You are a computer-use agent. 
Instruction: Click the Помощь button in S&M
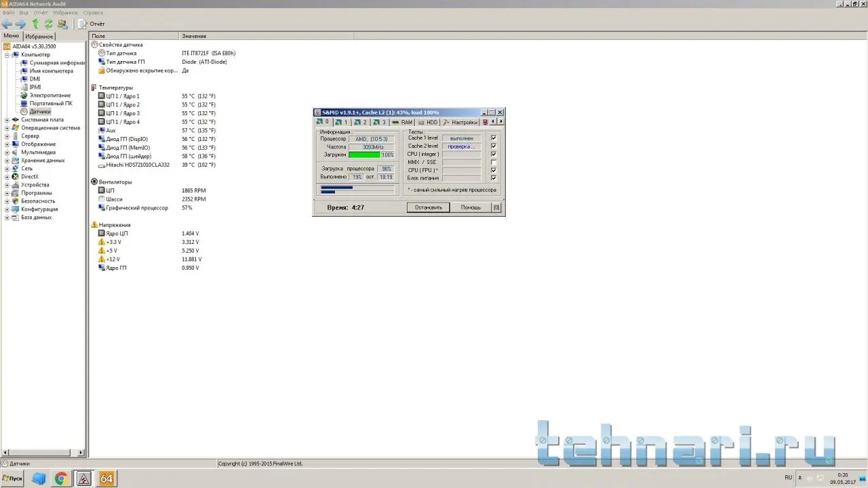tap(471, 207)
